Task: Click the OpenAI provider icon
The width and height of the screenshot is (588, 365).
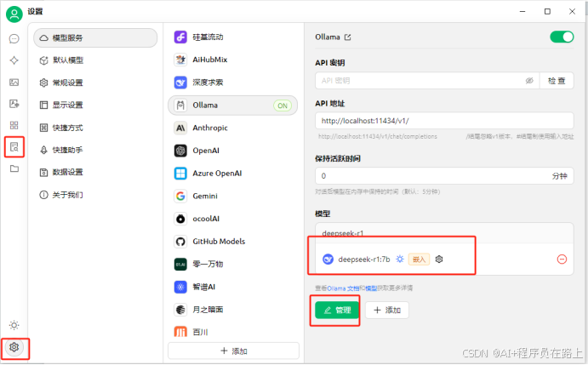Action: [180, 151]
